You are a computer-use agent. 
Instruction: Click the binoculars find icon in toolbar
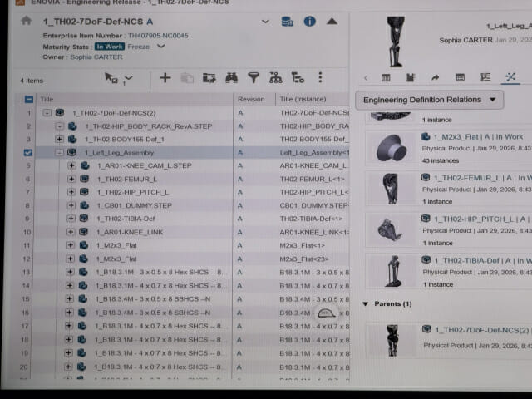232,77
